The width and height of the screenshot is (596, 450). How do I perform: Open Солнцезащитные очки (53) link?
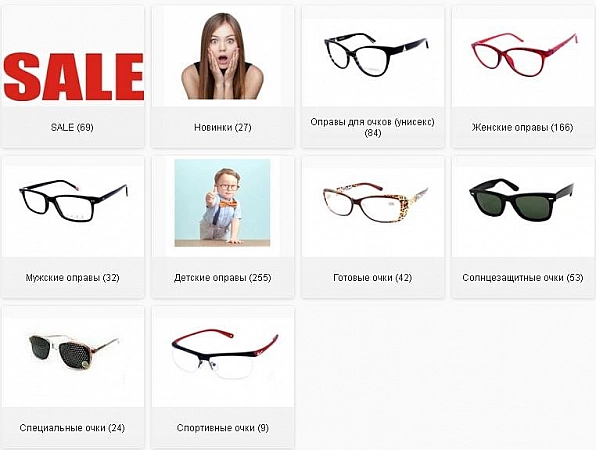[x=523, y=278]
